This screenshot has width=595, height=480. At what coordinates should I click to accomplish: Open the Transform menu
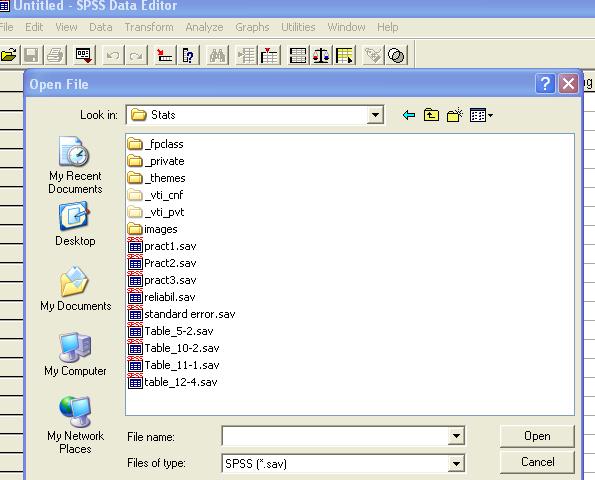[149, 27]
